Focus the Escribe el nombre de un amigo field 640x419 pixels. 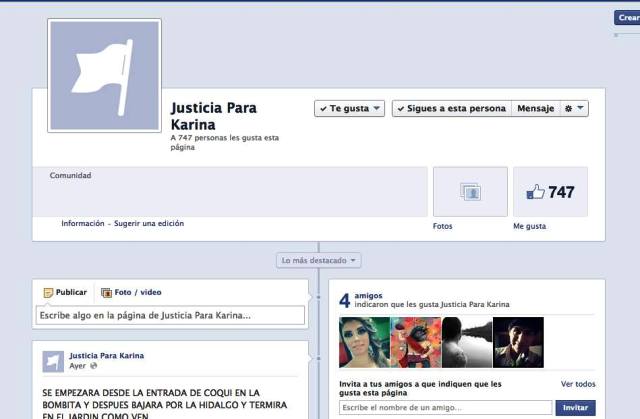[x=445, y=408]
